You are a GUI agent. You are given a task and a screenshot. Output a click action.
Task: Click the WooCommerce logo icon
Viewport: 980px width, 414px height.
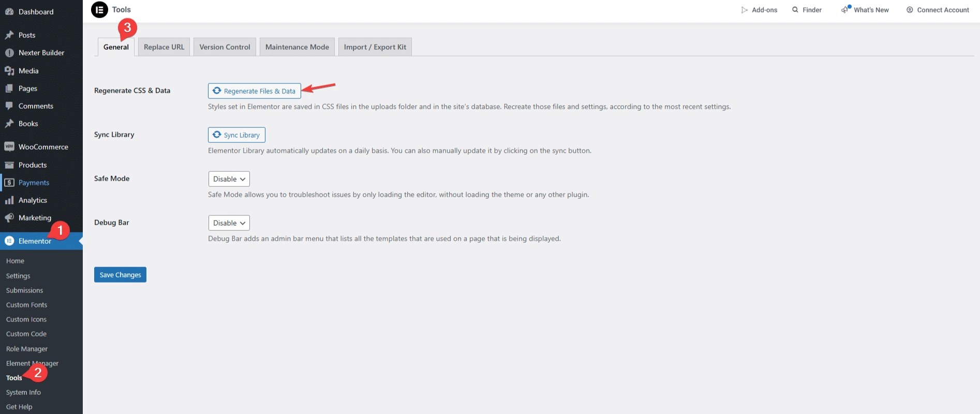(x=9, y=147)
